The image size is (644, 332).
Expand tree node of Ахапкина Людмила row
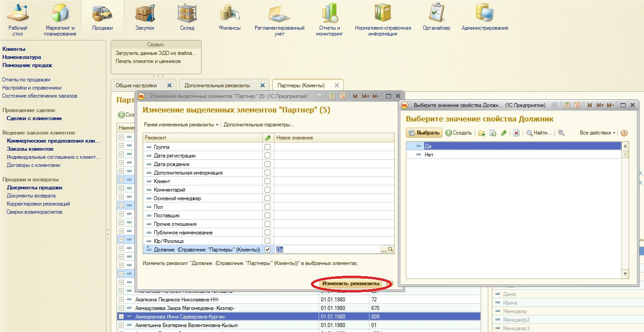[121, 300]
